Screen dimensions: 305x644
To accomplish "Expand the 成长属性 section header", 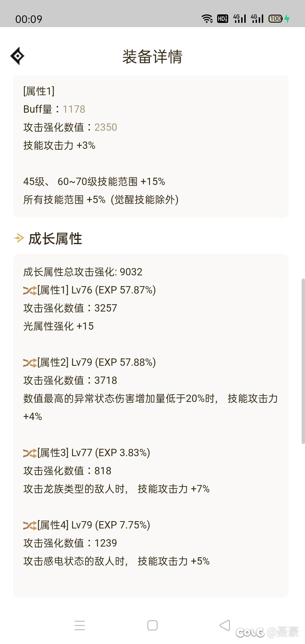I will pyautogui.click(x=55, y=238).
